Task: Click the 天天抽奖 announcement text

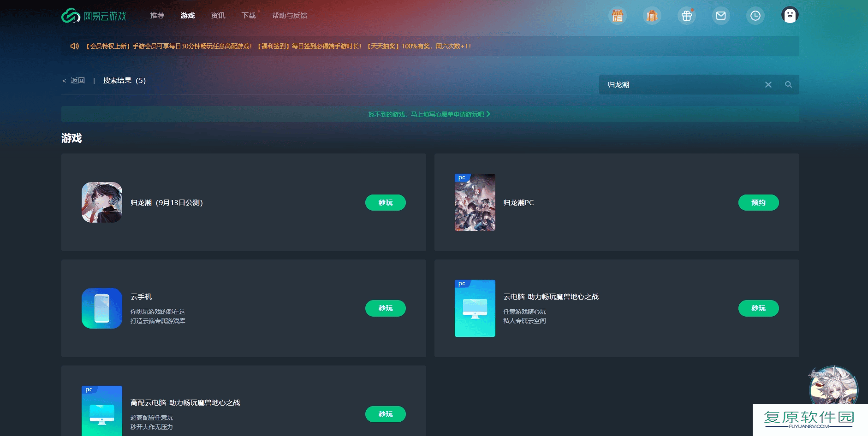Action: [419, 46]
